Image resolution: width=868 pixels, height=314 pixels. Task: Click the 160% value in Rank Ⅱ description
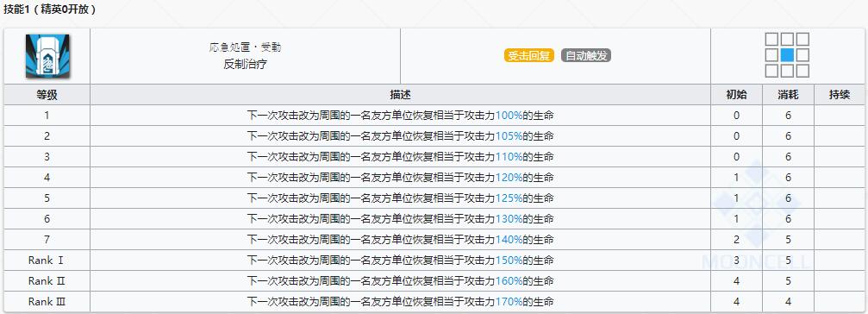coord(509,281)
